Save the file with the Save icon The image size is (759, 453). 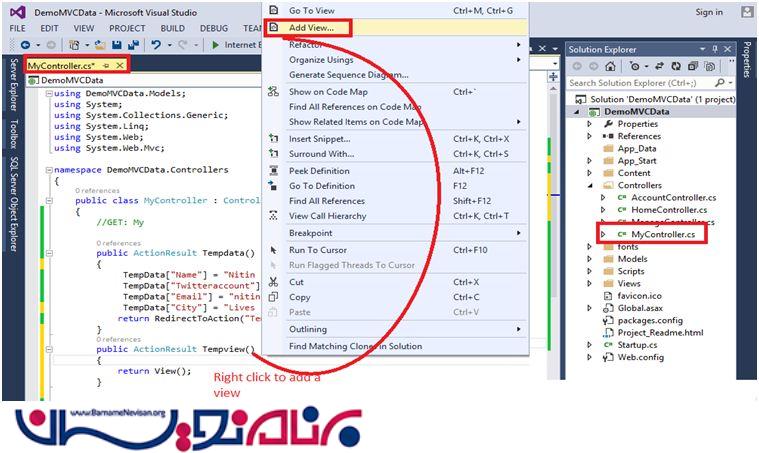coord(117,45)
